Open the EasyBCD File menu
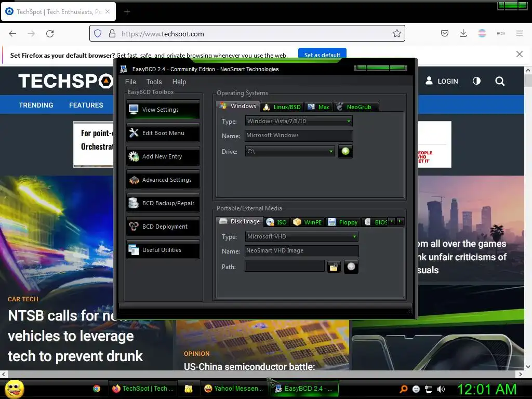This screenshot has height=399, width=532. pos(130,82)
